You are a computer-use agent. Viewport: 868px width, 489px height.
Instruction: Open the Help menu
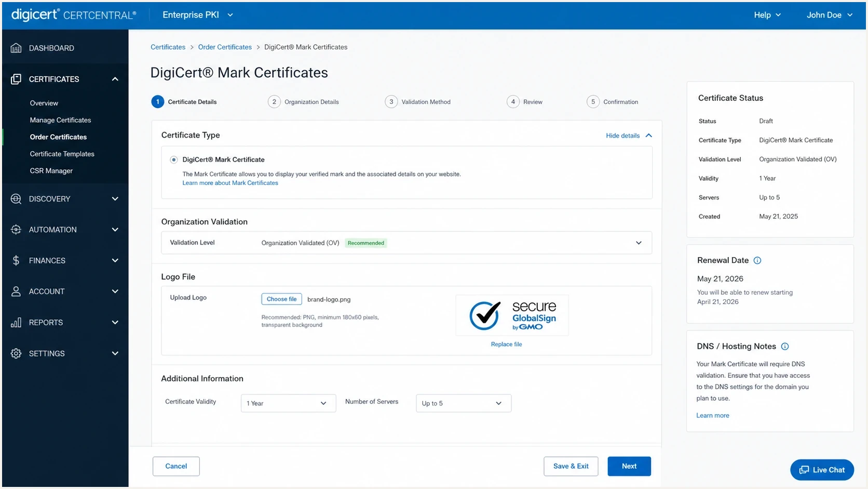(x=767, y=15)
